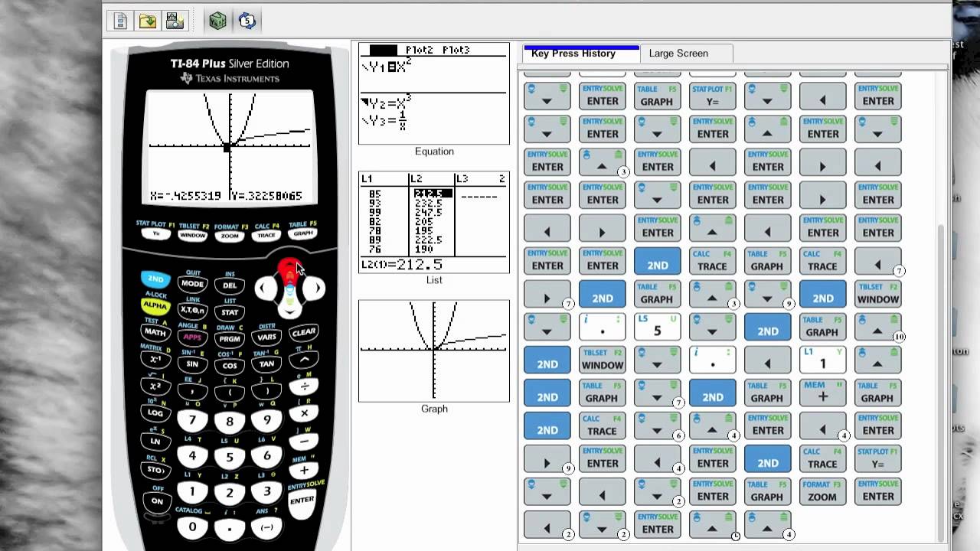Click the X,T,θ,n variable key
980x551 pixels.
click(192, 310)
